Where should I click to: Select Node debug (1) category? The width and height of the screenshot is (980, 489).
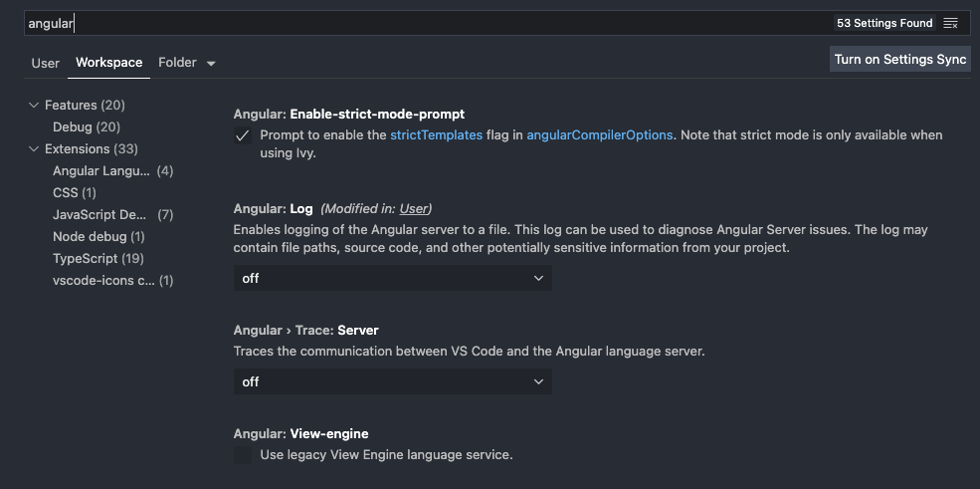pos(98,236)
